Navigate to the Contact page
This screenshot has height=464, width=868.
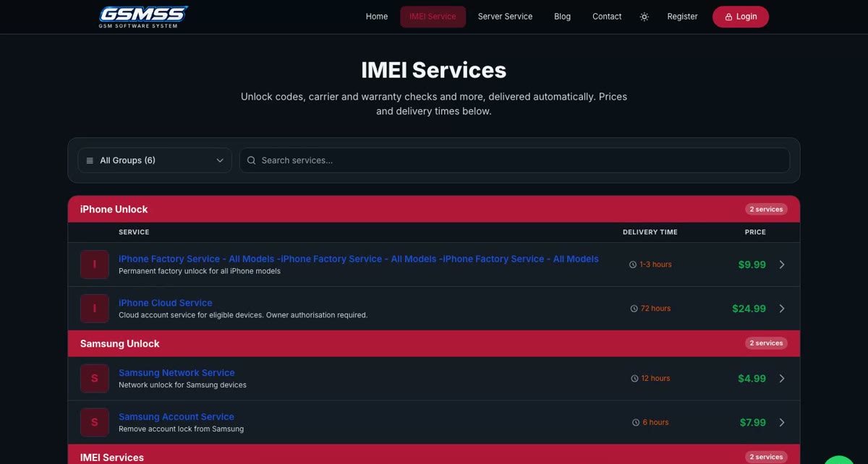tap(607, 17)
